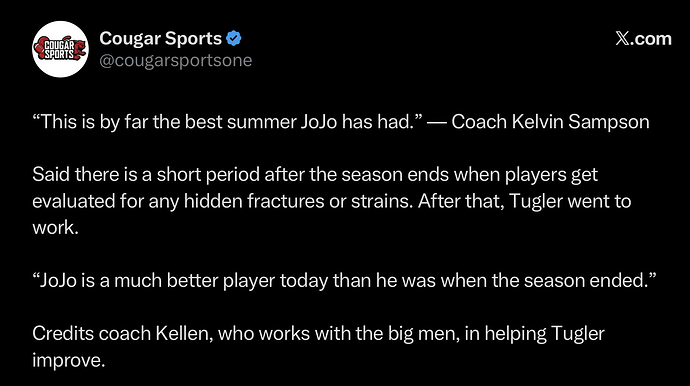Click the paragraph about hidden fractures or strains

(x=332, y=201)
